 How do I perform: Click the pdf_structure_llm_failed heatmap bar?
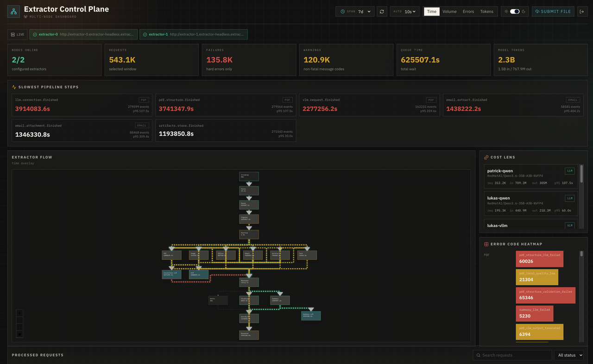click(x=539, y=259)
